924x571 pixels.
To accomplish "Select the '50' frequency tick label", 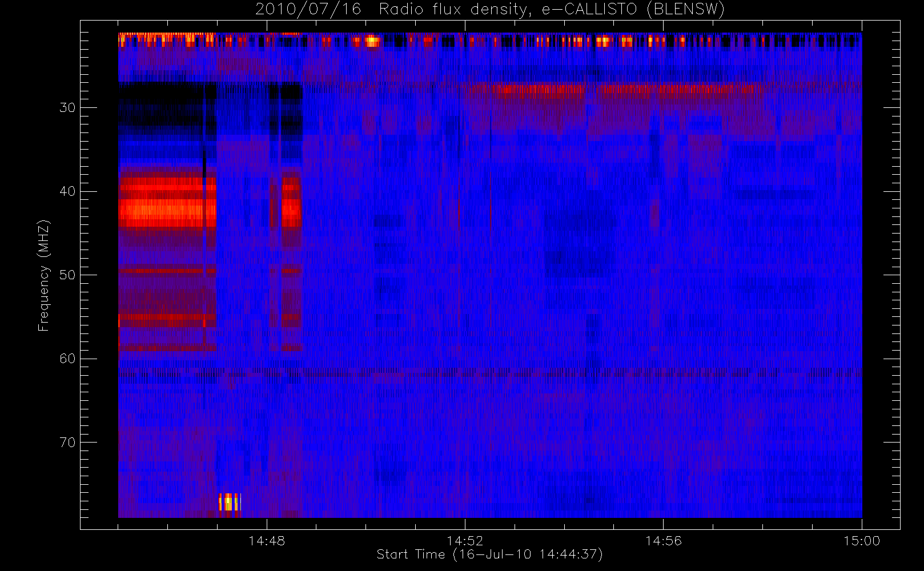I will [67, 275].
